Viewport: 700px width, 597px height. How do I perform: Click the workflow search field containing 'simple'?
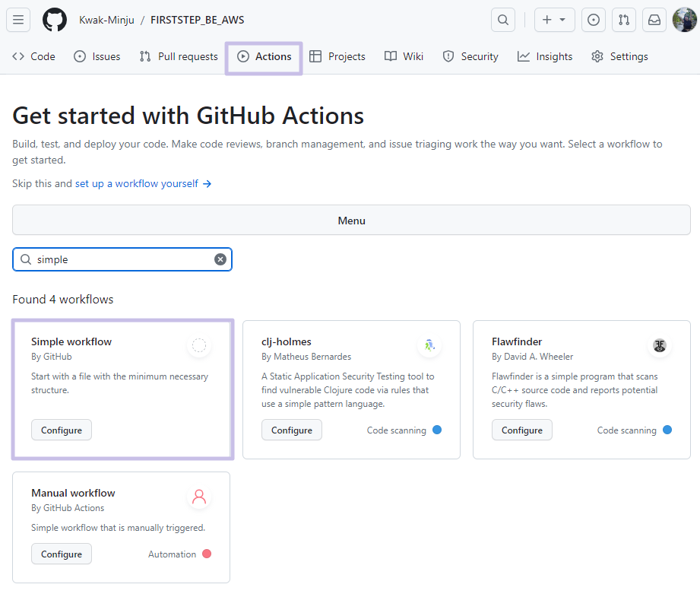(122, 259)
